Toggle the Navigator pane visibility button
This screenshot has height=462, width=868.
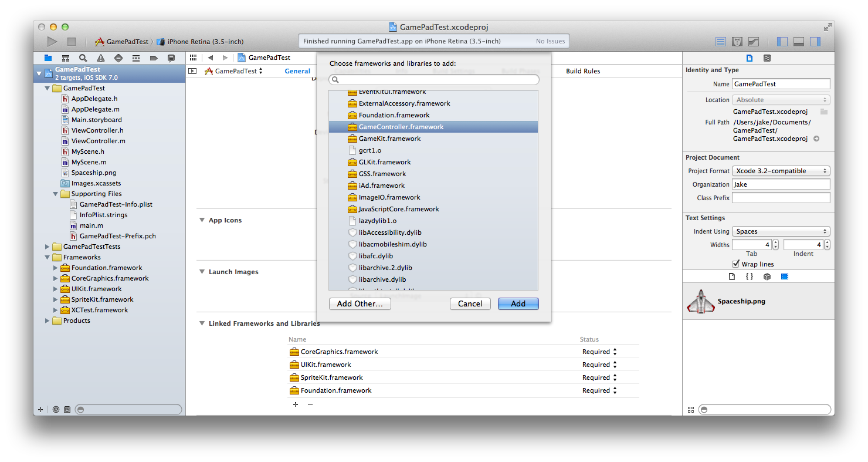[782, 42]
